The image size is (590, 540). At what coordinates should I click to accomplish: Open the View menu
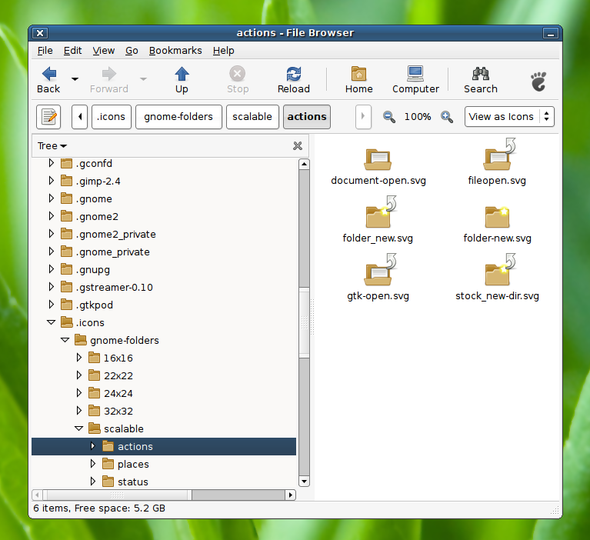click(103, 50)
